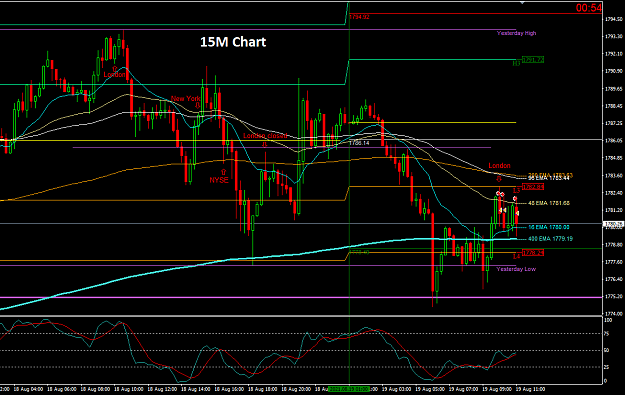Click the 1784.85 price axis value
The width and height of the screenshot is (625, 395).
click(x=614, y=157)
